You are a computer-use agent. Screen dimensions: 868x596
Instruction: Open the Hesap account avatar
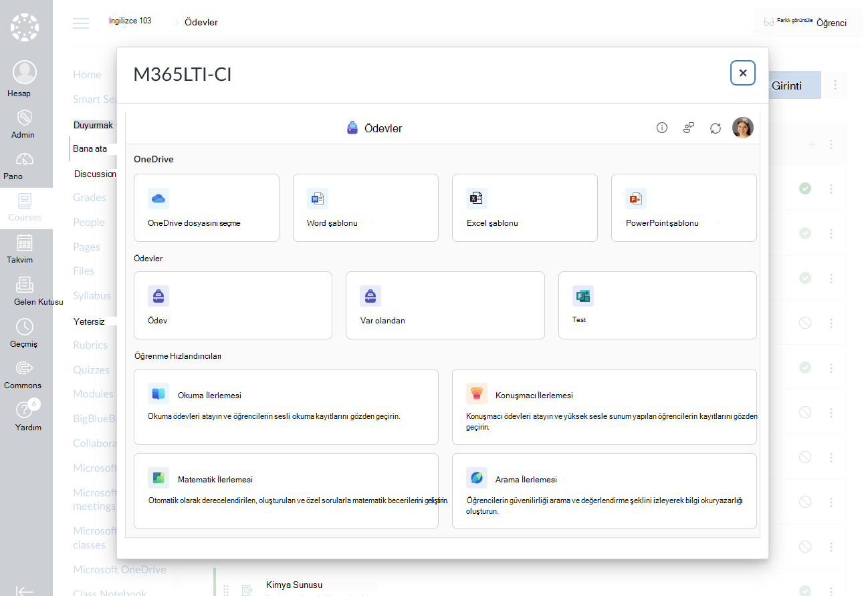click(x=25, y=71)
